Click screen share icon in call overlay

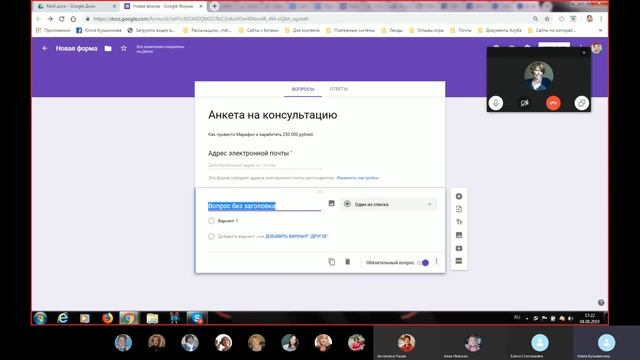coord(582,103)
